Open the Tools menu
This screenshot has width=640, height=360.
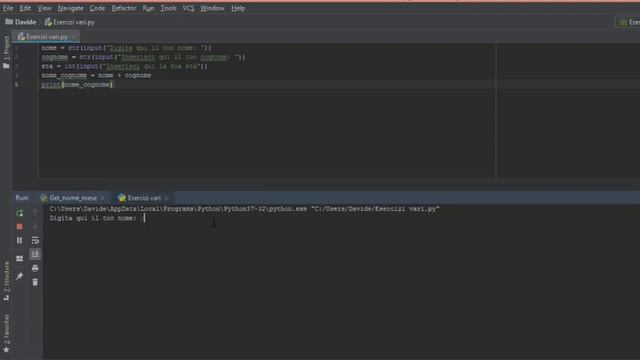click(x=168, y=8)
